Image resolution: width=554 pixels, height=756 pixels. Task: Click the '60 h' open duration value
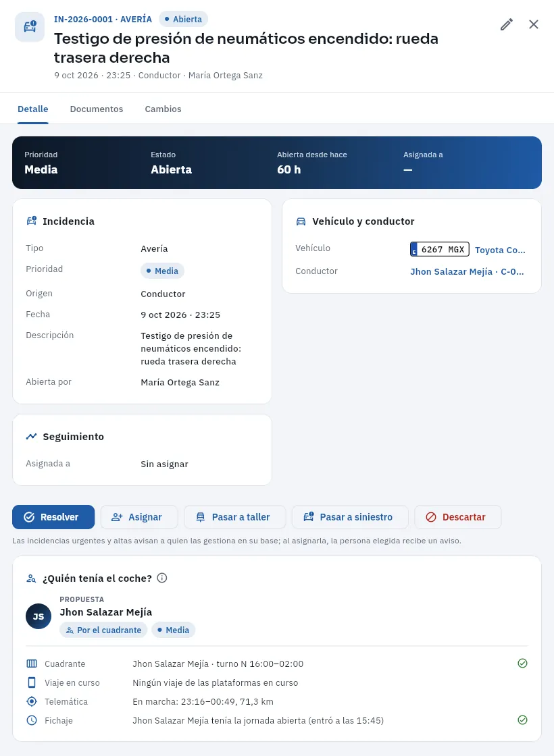(288, 169)
